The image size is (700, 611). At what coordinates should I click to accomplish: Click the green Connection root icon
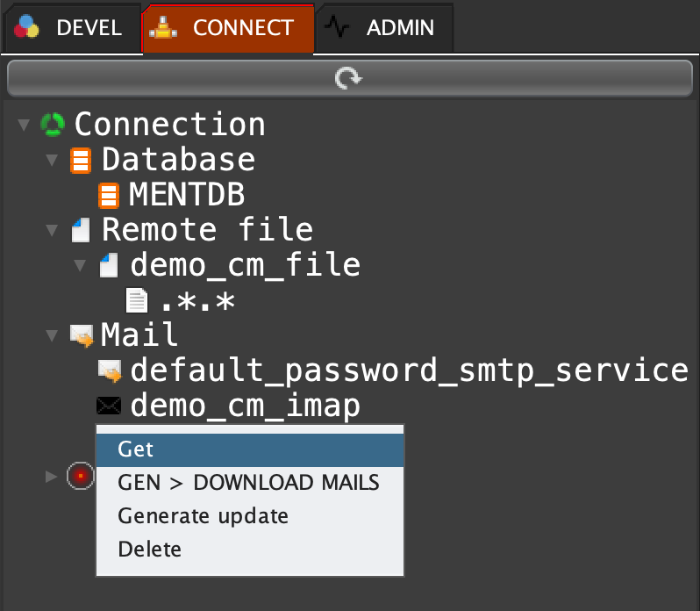pyautogui.click(x=53, y=125)
